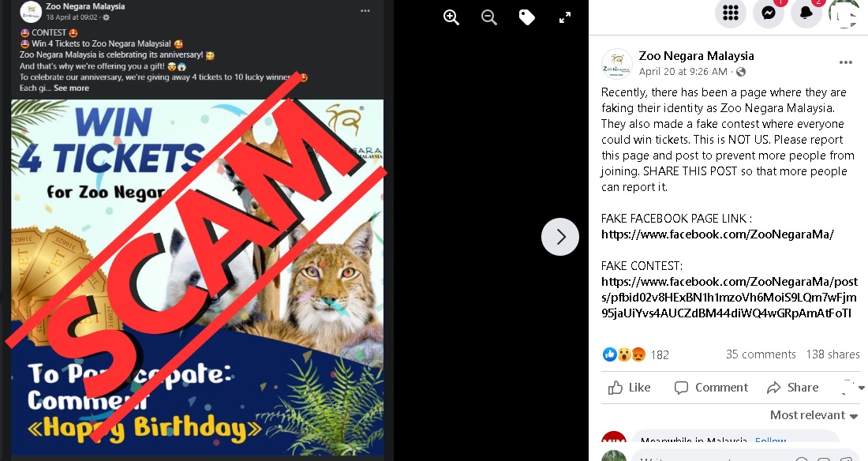Open the fake Facebook page link
Screen dimensions: 868x461
pos(717,234)
